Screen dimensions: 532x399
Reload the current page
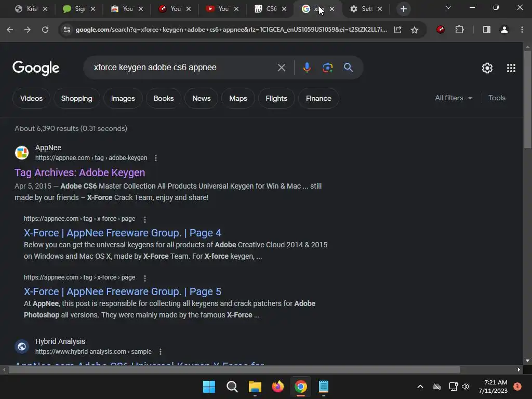click(x=45, y=30)
